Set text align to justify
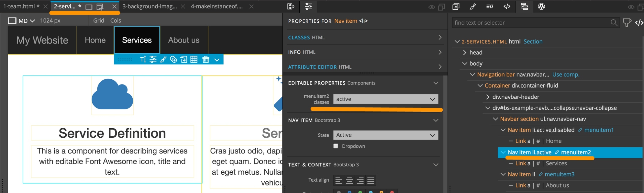The image size is (644, 193). tap(371, 180)
